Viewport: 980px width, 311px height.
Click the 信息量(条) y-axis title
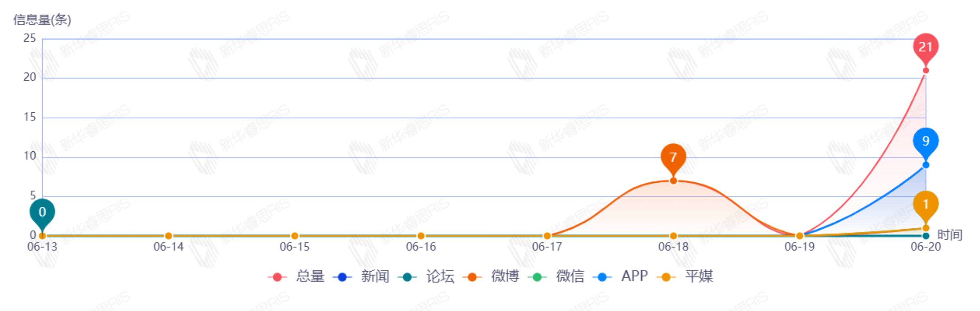[42, 20]
